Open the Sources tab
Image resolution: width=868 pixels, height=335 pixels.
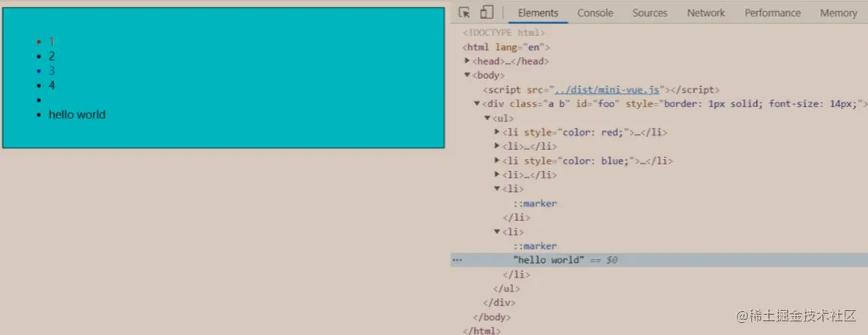point(650,13)
